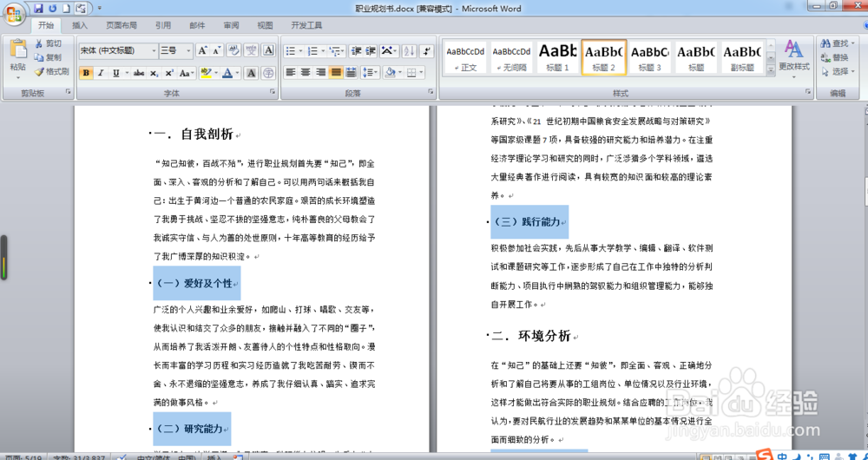Click 复制 to copy the selection
The height and width of the screenshot is (460, 868).
[48, 57]
